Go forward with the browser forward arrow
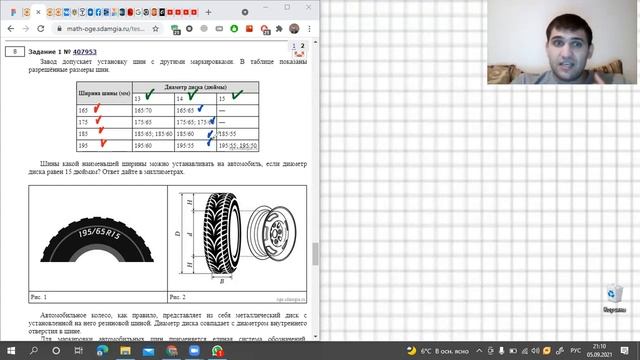The image size is (640, 360). (26, 29)
